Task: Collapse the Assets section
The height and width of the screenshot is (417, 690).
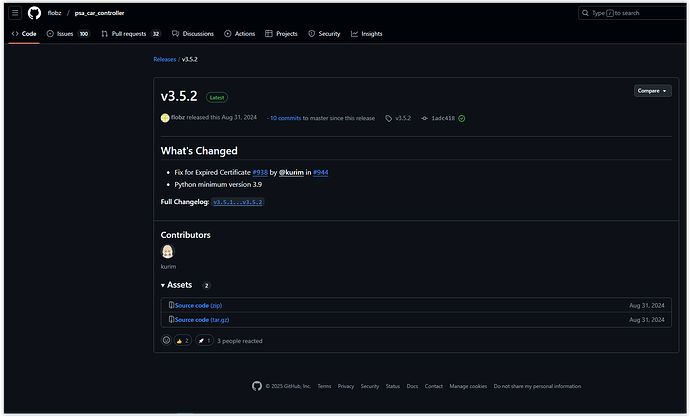Action: coord(176,285)
